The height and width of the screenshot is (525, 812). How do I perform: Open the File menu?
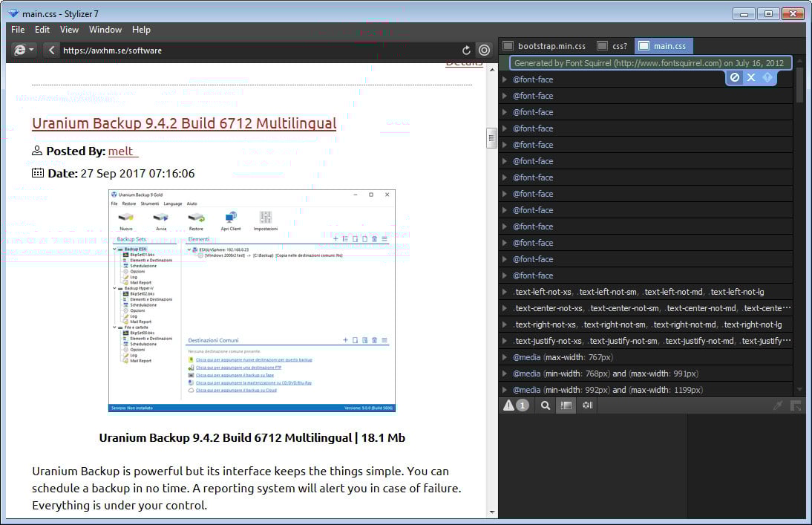click(x=18, y=30)
